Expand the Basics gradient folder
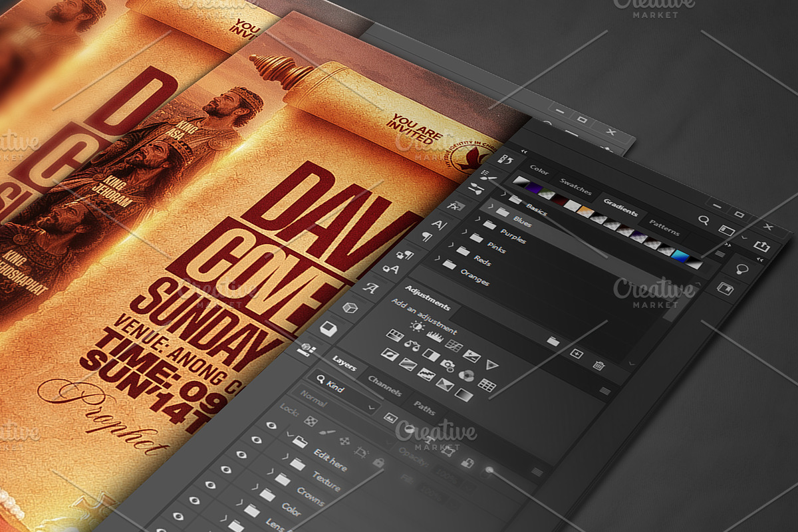The image size is (798, 532). coord(503,194)
